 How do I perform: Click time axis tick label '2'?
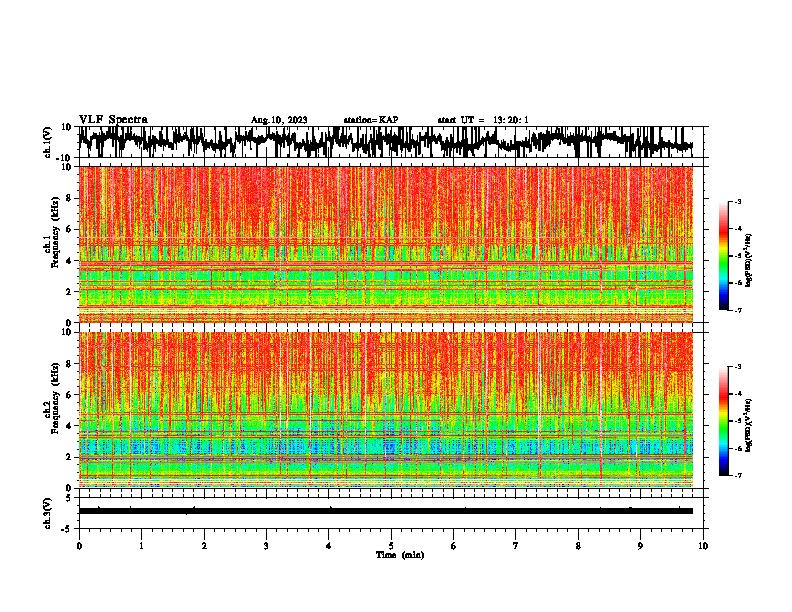point(204,546)
